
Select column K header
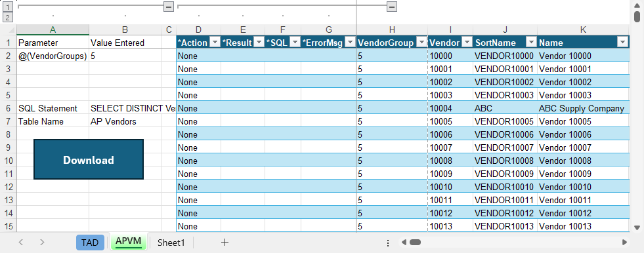point(583,29)
